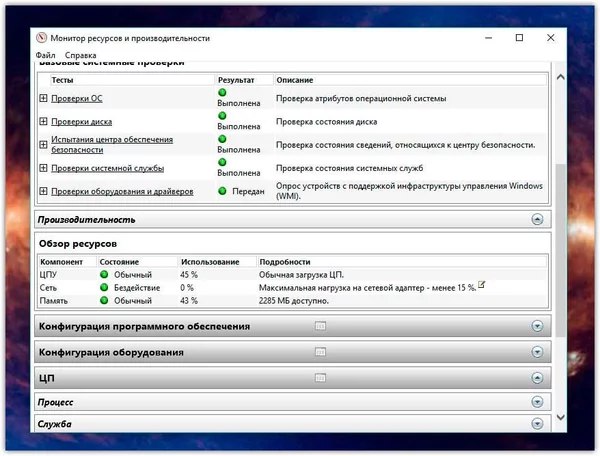Expand the Процесс section with its arrow
This screenshot has height=456, width=600.
point(537,402)
